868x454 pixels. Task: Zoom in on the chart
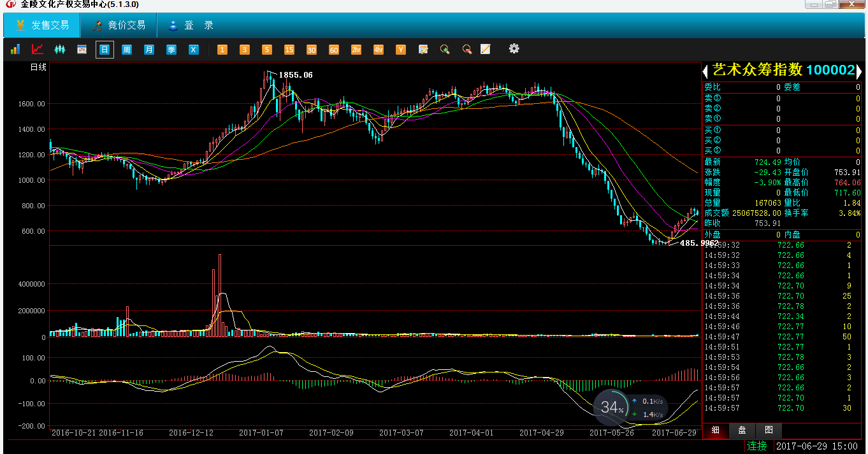(x=445, y=49)
